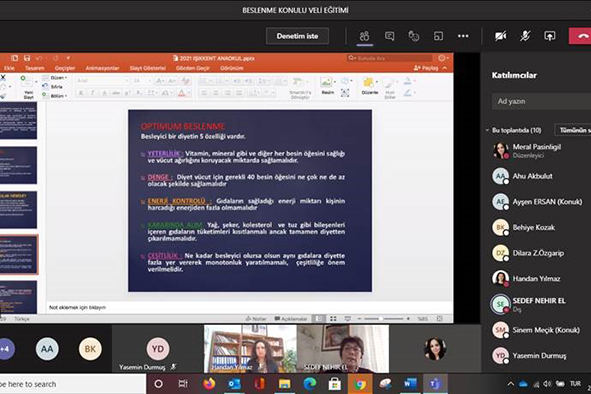Open the Düzenle arrange dropdown

tap(370, 86)
